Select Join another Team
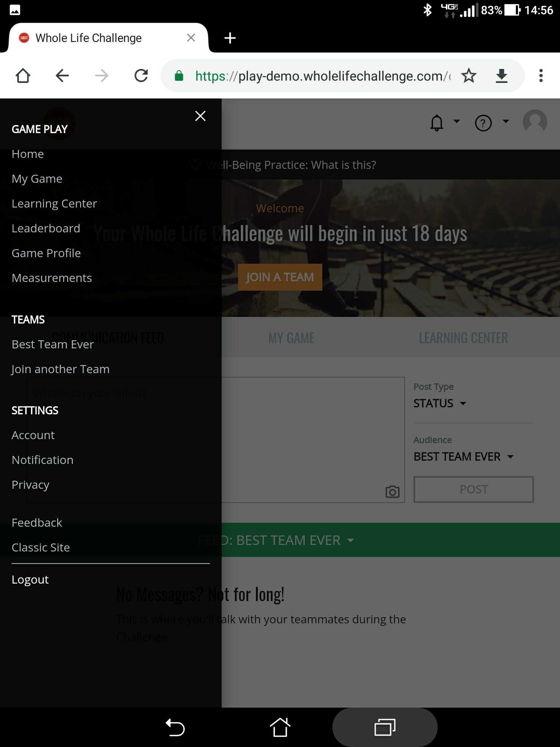Image resolution: width=560 pixels, height=747 pixels. pos(61,369)
